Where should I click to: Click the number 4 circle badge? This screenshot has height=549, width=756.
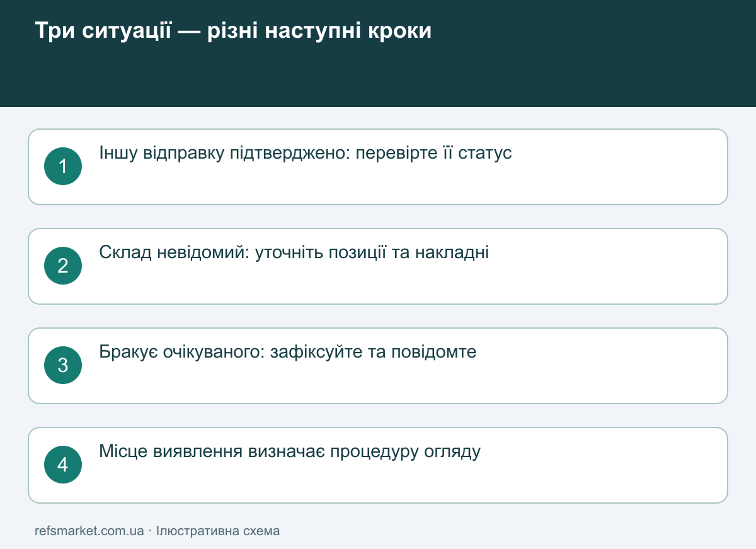coord(63,465)
